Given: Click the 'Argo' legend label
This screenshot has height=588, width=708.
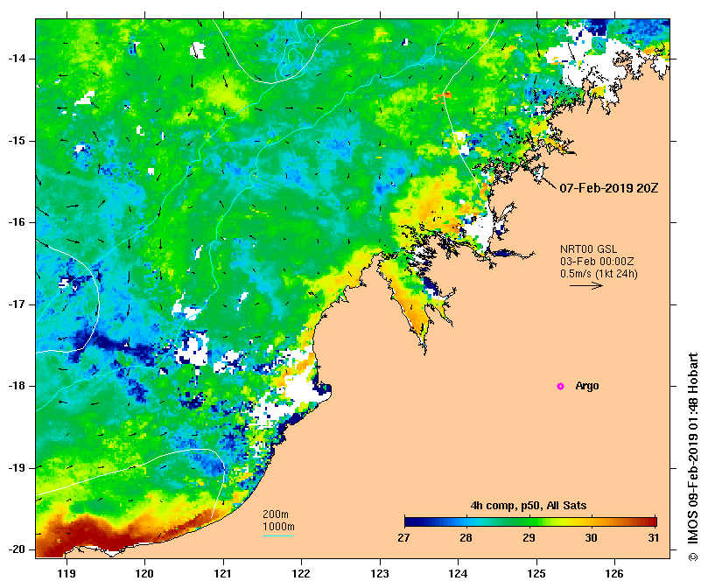Looking at the screenshot, I should [587, 386].
